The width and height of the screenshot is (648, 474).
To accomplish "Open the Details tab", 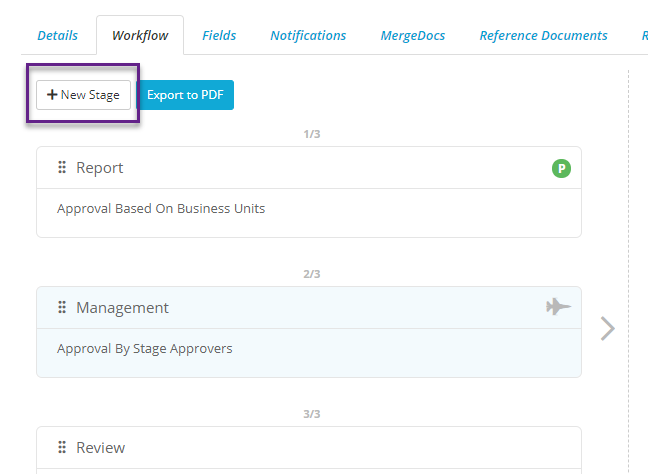I will pyautogui.click(x=57, y=36).
